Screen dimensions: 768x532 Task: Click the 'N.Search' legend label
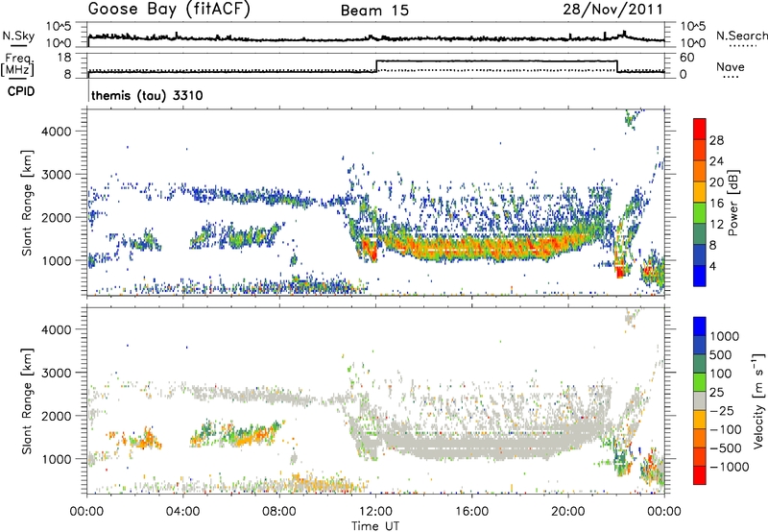(741, 36)
